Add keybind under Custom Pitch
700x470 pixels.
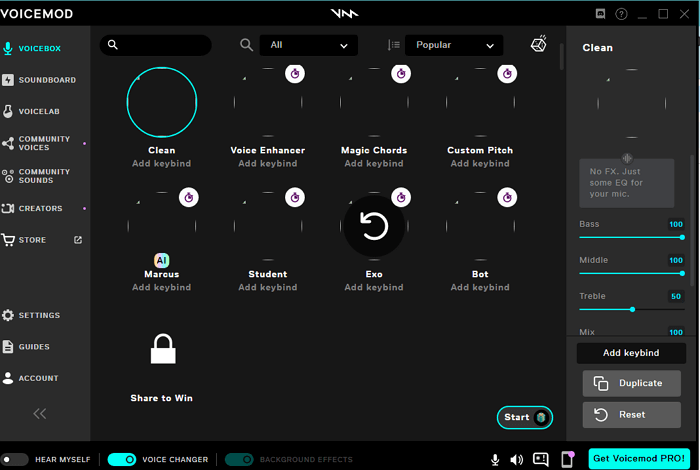coord(480,163)
